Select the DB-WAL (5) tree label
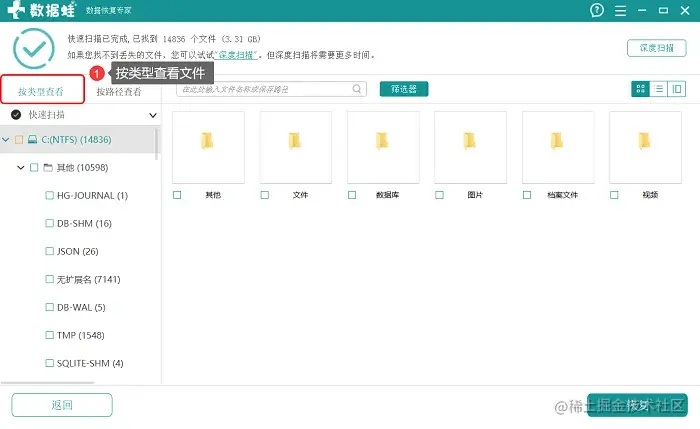 pos(81,307)
